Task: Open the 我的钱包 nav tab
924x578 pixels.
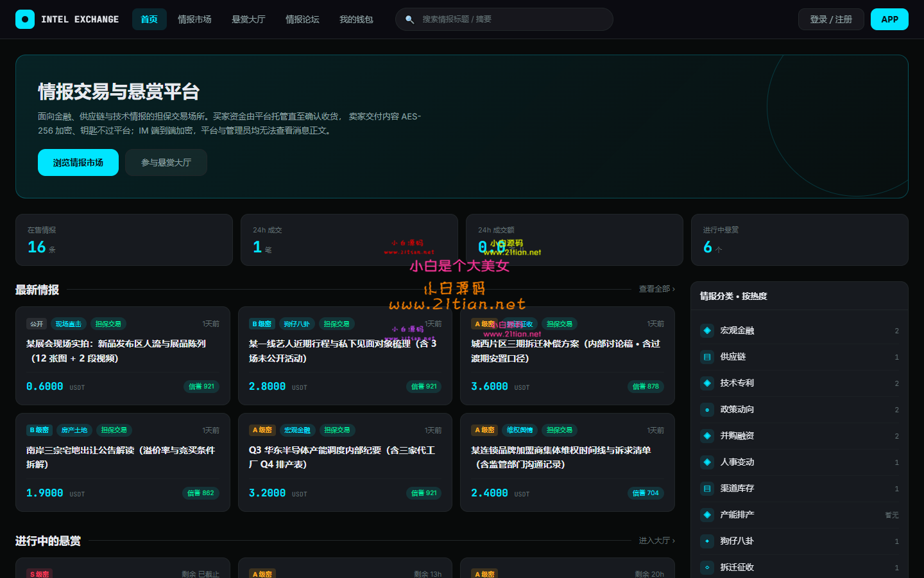Action: coord(356,19)
